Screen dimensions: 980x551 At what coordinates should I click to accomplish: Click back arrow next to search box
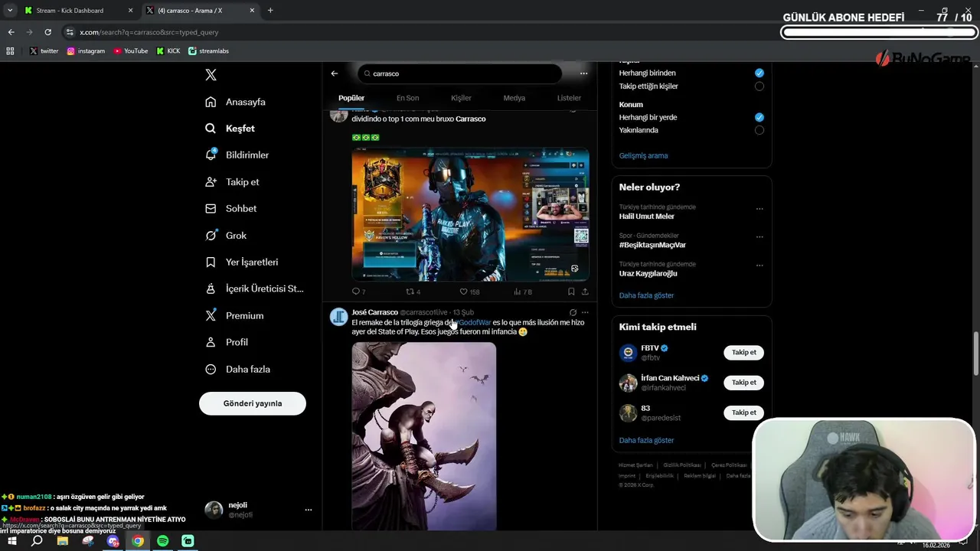335,73
